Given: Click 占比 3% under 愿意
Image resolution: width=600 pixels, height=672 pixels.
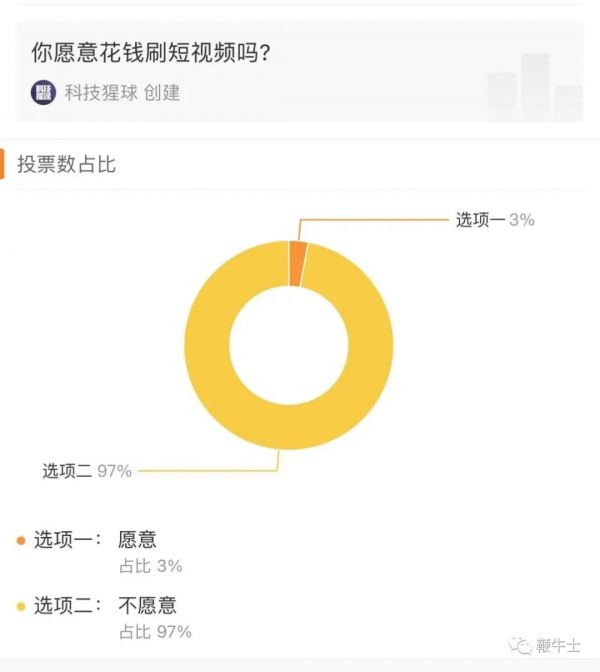Looking at the screenshot, I should coord(150,566).
